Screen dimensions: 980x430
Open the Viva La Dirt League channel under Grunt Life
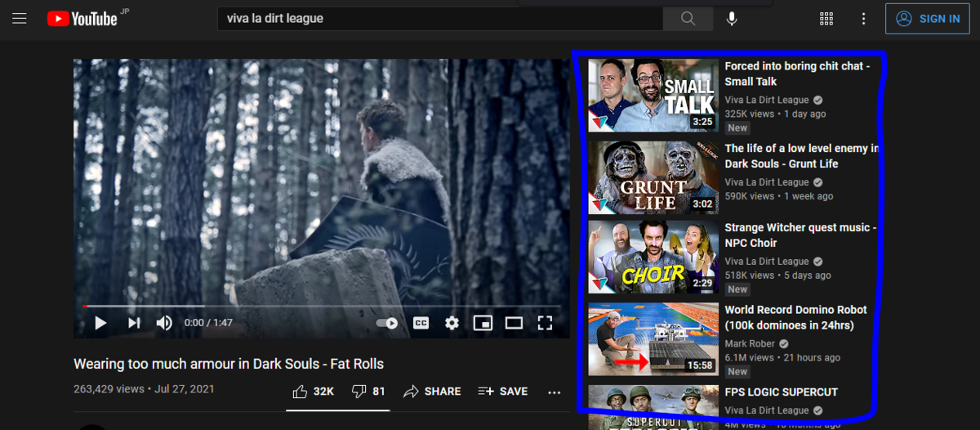click(x=767, y=182)
